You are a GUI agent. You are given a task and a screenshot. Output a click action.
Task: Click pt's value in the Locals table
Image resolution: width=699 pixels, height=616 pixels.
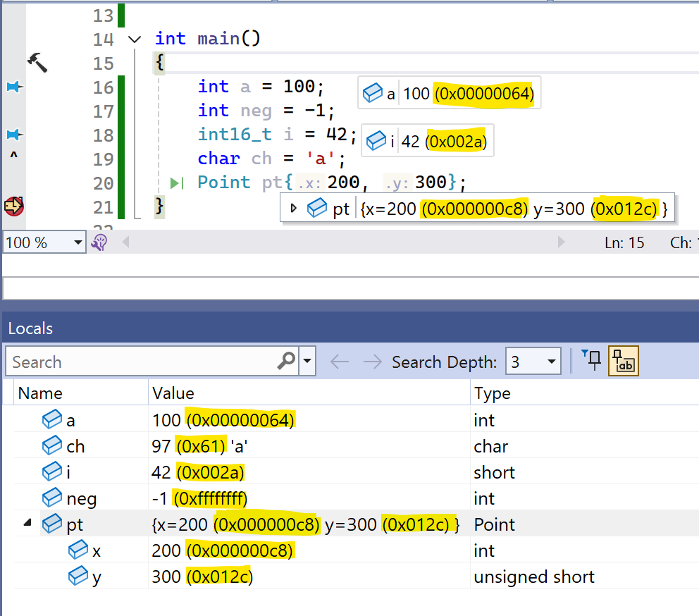pyautogui.click(x=305, y=524)
